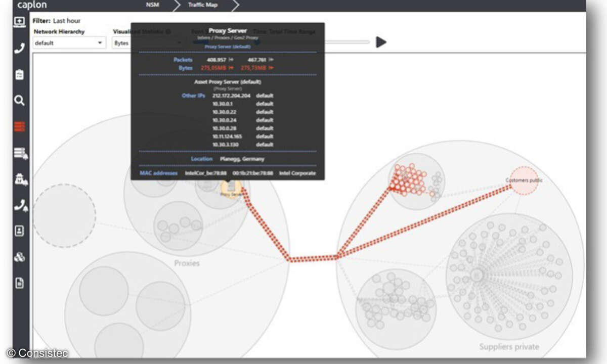Go to NSM breadcrumb
Viewport: 607px width, 364px height.
pyautogui.click(x=152, y=5)
